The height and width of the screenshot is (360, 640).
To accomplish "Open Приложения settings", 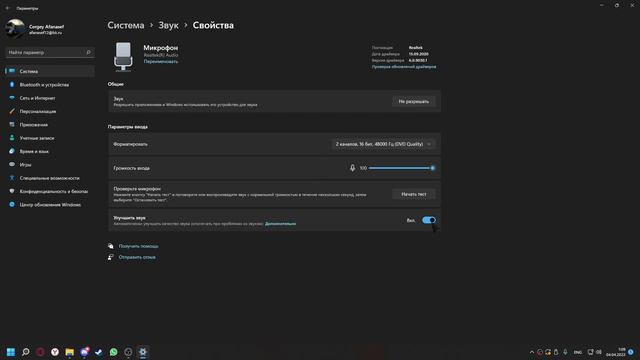I will [x=50, y=124].
